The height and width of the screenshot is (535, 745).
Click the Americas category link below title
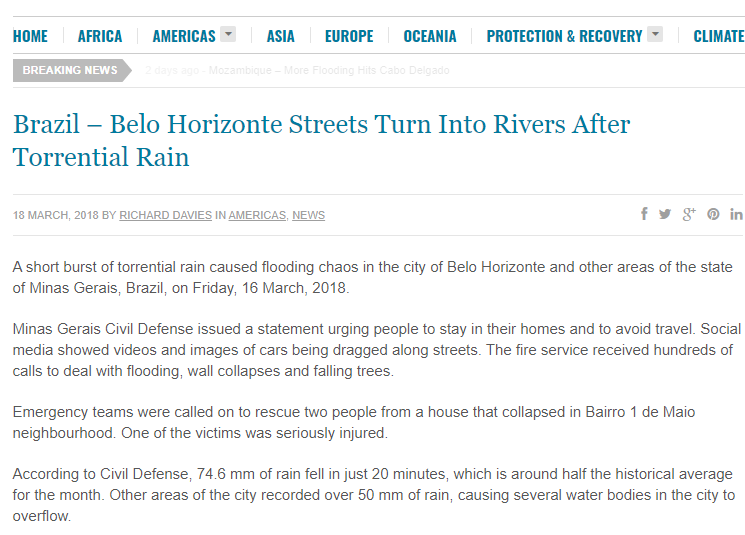[258, 215]
